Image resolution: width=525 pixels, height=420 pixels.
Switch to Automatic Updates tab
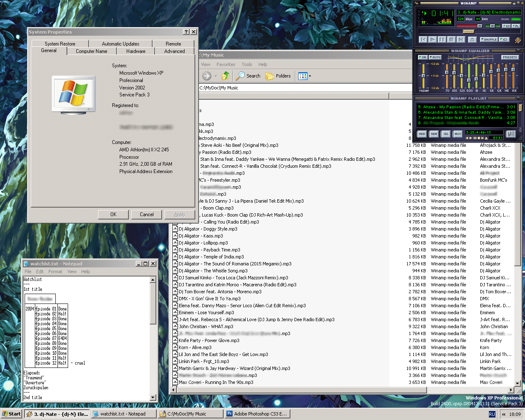pos(121,43)
